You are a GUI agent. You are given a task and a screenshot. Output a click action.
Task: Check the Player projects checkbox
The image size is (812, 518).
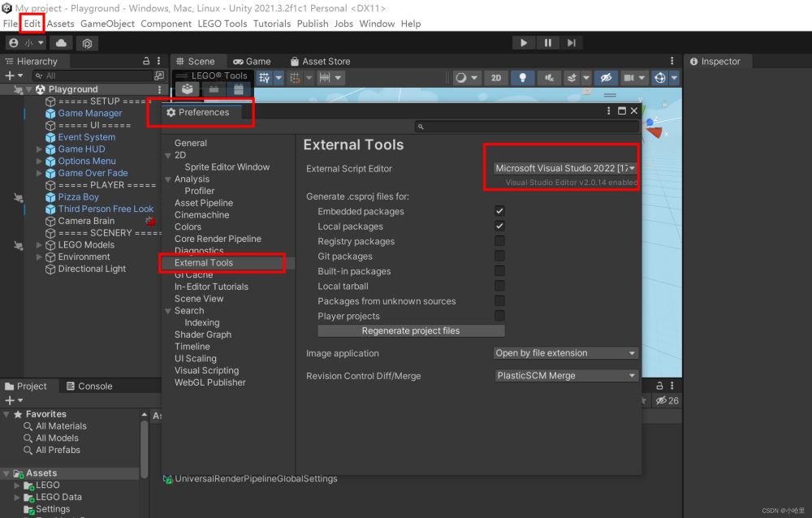coord(499,316)
